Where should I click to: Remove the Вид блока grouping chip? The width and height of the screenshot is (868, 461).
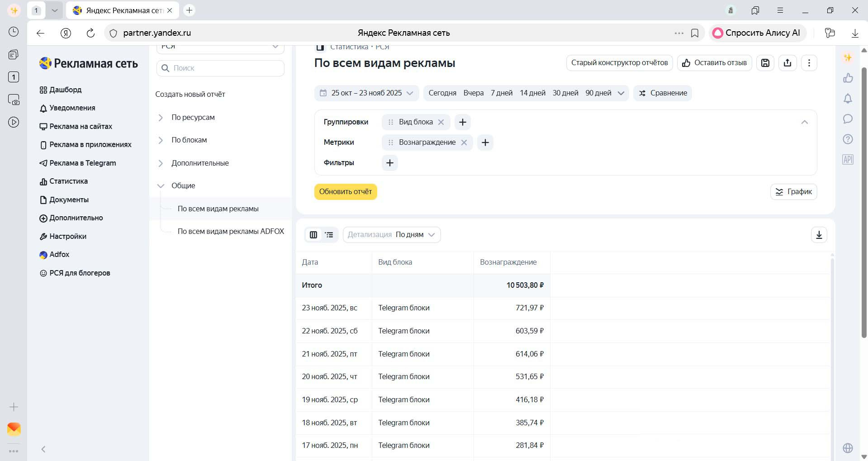coord(441,122)
